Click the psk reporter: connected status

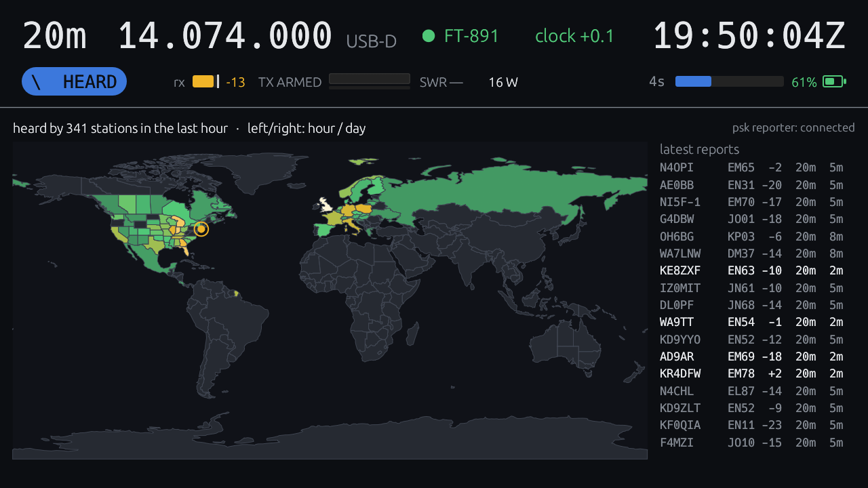[793, 127]
